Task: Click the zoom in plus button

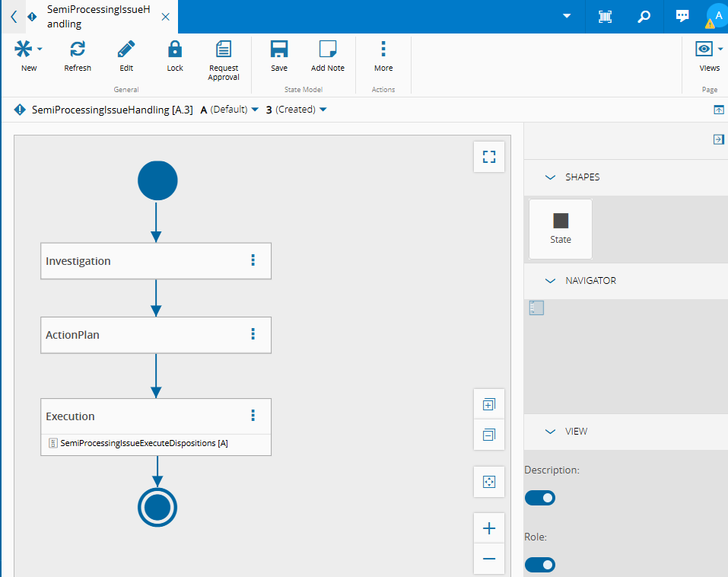Action: click(489, 528)
